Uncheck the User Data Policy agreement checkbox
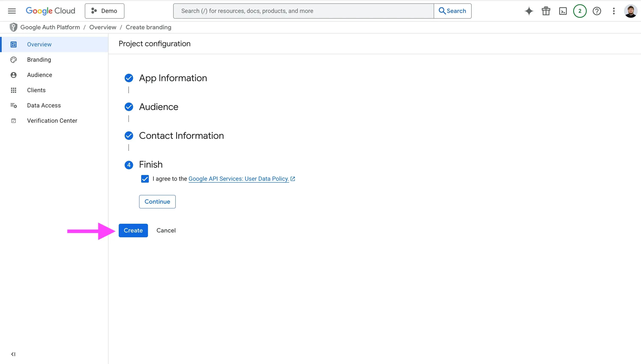Image resolution: width=641 pixels, height=364 pixels. coord(145,179)
